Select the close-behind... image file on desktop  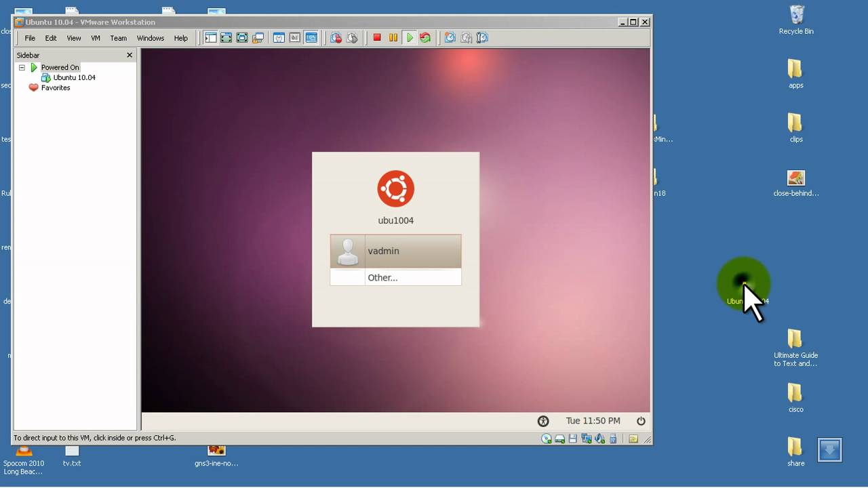796,183
